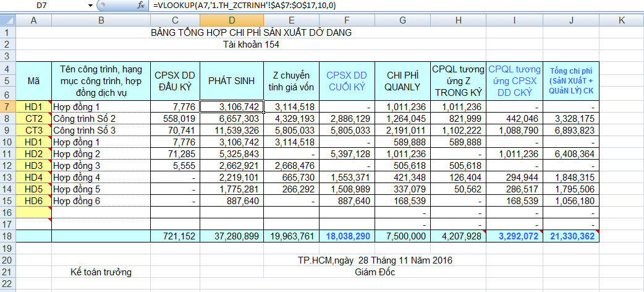The width and height of the screenshot is (644, 292).
Task: Click the title cell 'BẢNG TỔNG HỢP CHI PHÍ SẢN XUẤT DỞ DANG'
Action: coord(251,33)
